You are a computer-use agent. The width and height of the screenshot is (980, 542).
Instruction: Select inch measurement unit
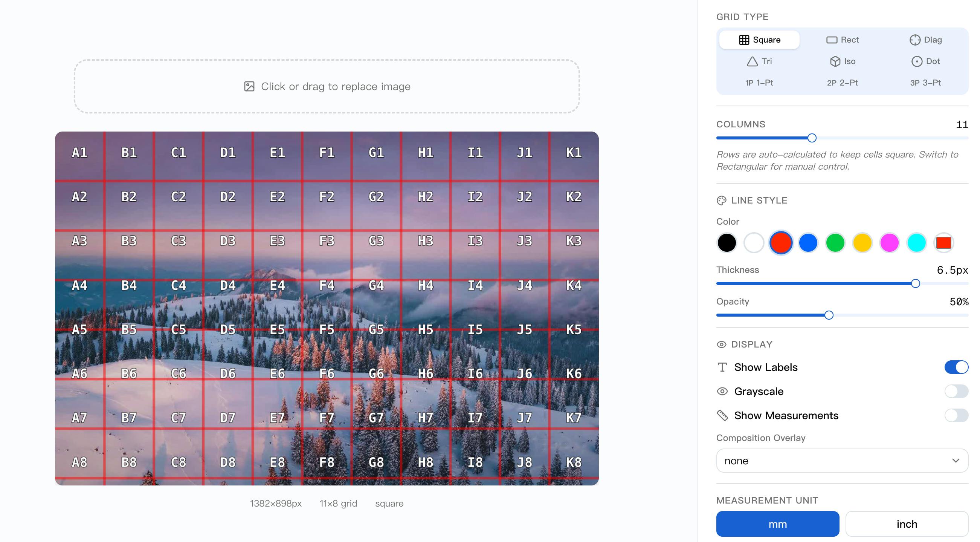pos(907,524)
